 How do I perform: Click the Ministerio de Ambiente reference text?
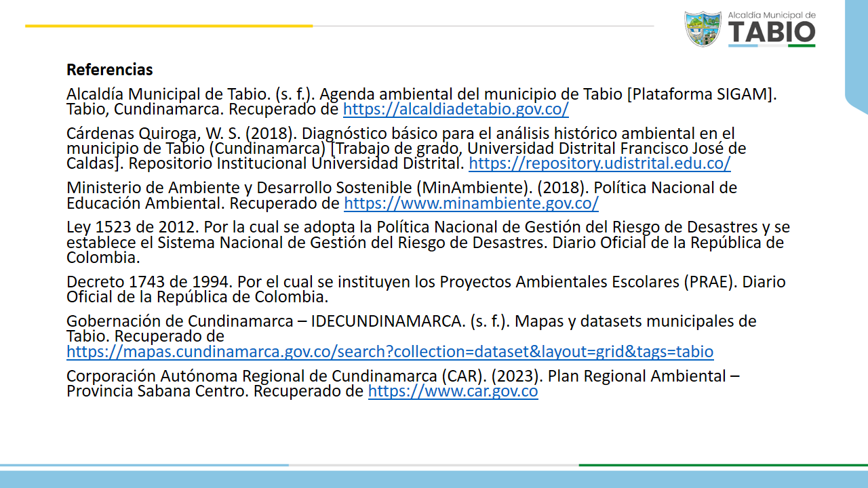click(401, 188)
